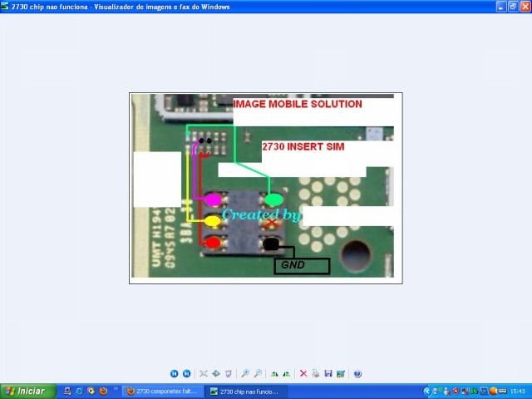Expand the hidden system tray icons

point(427,392)
